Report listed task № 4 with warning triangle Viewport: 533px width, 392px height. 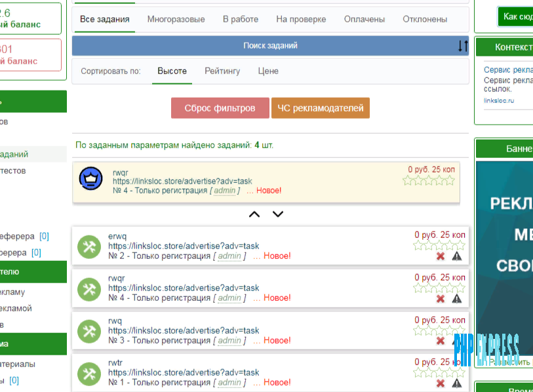[457, 299]
